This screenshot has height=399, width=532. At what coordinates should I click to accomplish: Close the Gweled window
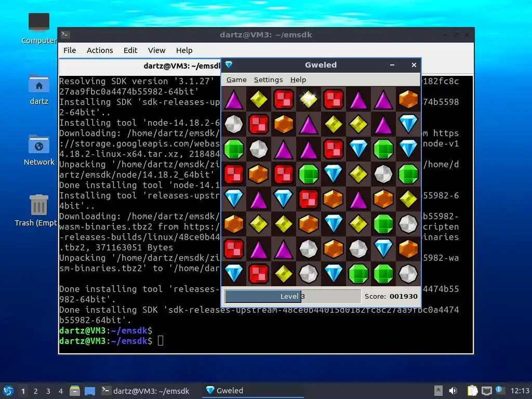pos(414,65)
